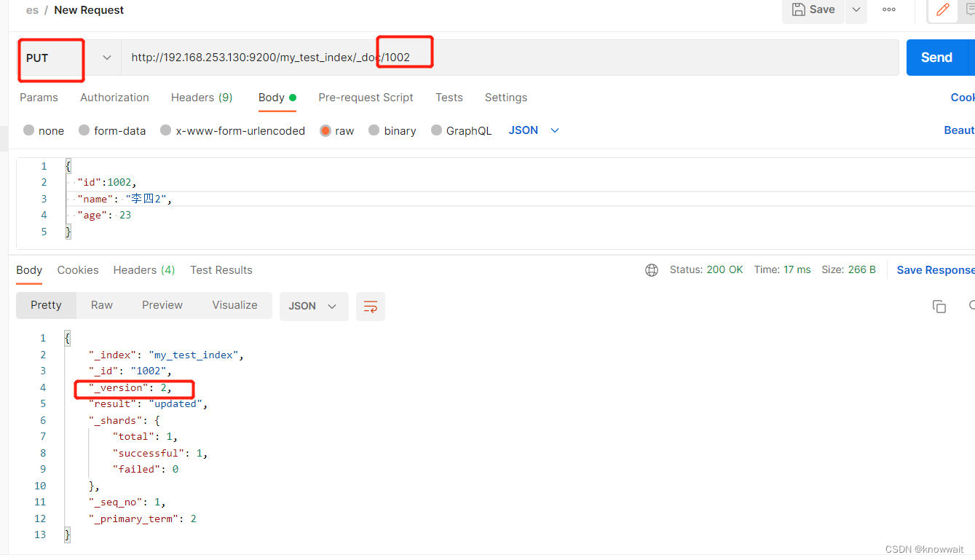Click the "_primary_term": 2 response line
This screenshot has width=975, height=560.
click(x=143, y=518)
